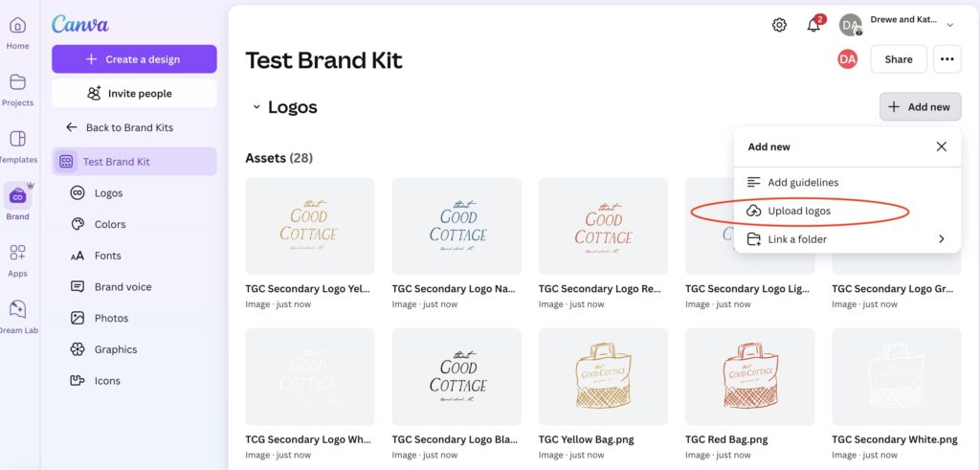This screenshot has width=980, height=470.
Task: Open the account switcher dropdown arrow
Action: 949,25
